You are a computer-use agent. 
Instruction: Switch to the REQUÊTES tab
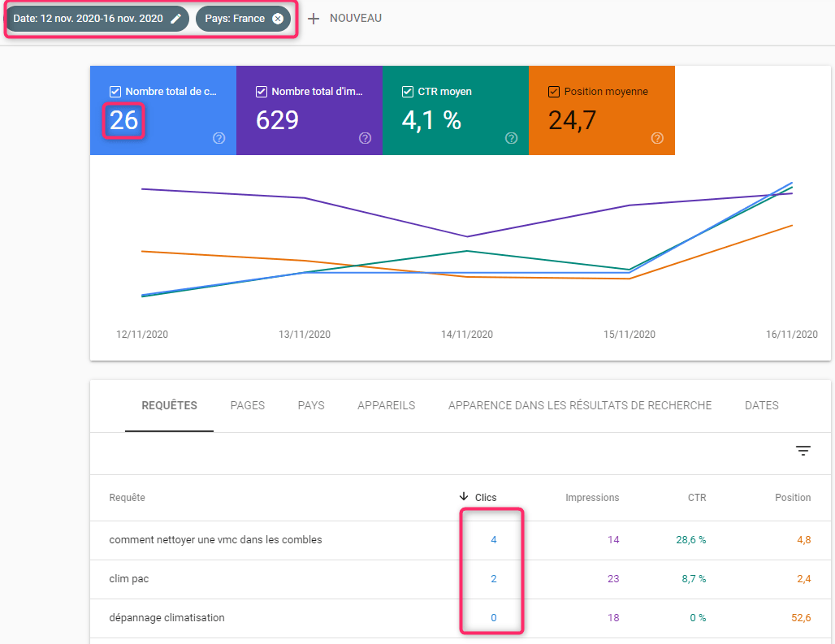tap(169, 405)
